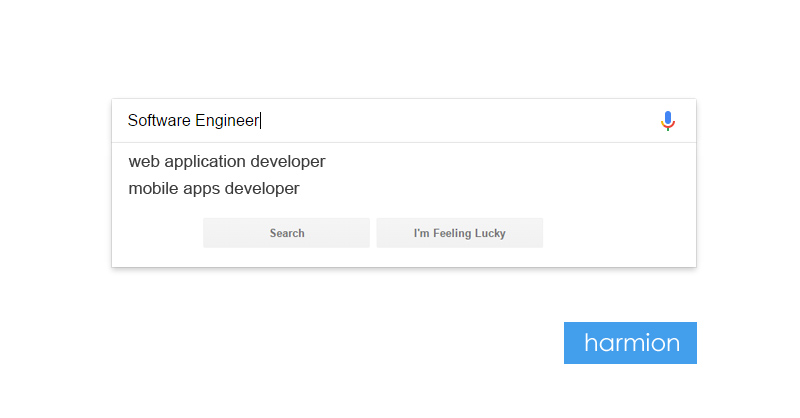800x418 pixels.
Task: Click the empty area of search box
Action: click(459, 121)
